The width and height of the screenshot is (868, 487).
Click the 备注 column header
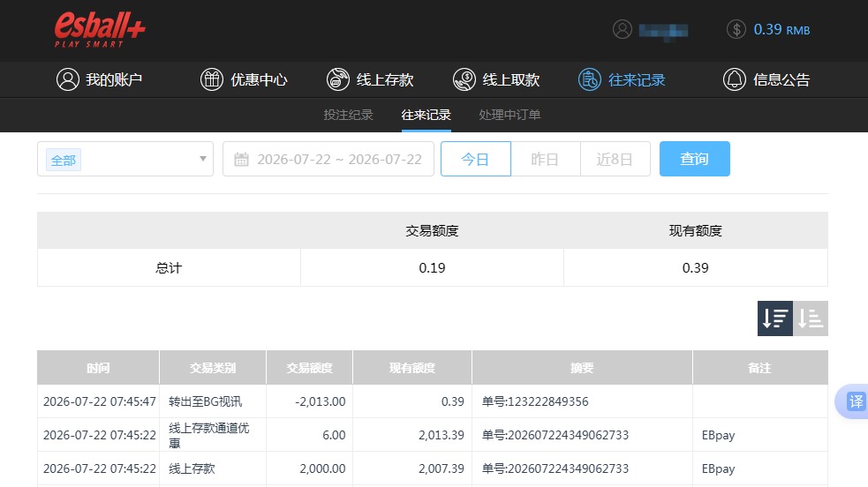[x=760, y=368]
